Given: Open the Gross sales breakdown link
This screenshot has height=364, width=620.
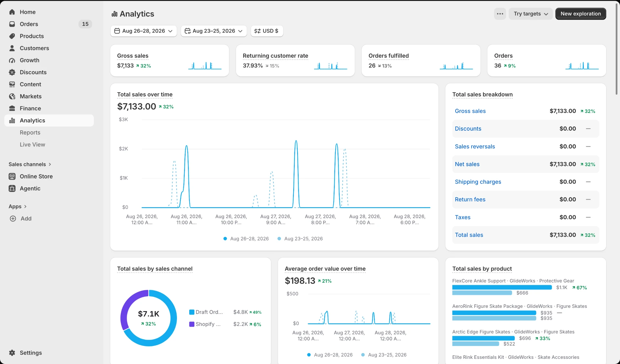Looking at the screenshot, I should [x=470, y=111].
